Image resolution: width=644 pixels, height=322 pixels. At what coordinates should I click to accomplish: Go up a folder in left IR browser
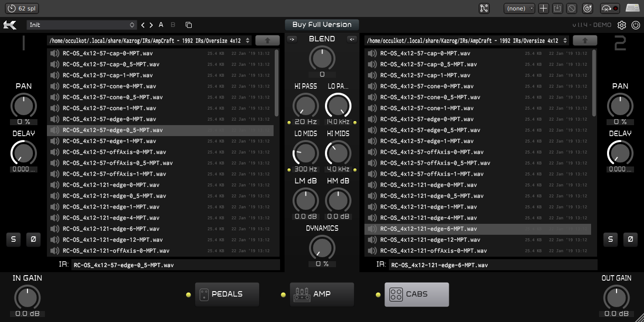[267, 40]
